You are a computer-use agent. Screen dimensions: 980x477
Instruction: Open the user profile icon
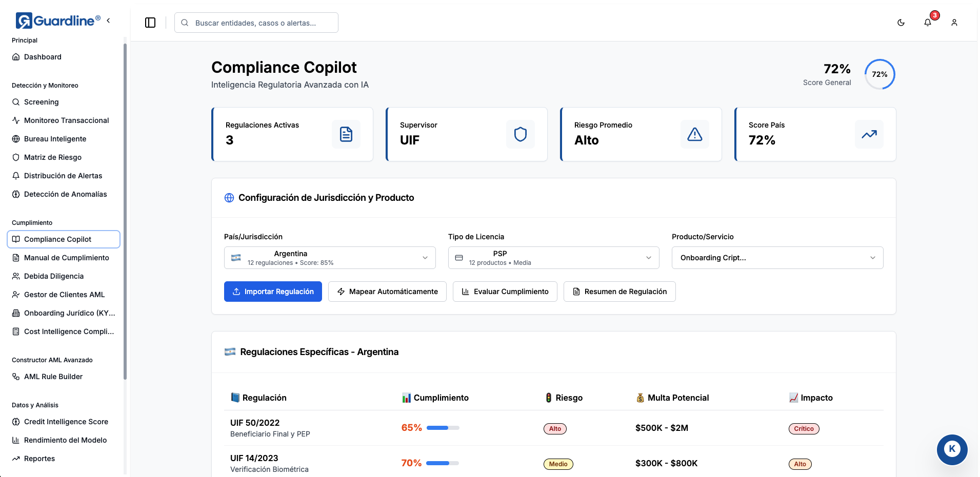(x=954, y=23)
